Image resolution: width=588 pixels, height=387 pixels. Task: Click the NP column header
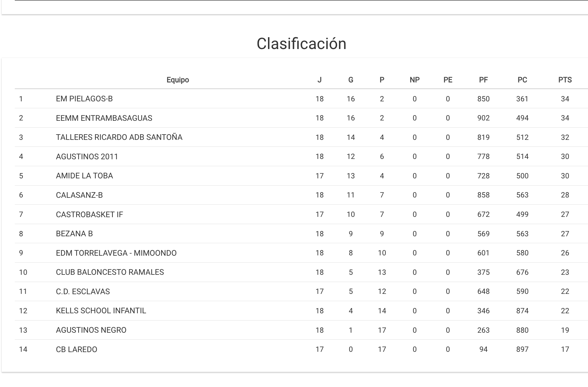[x=414, y=80]
